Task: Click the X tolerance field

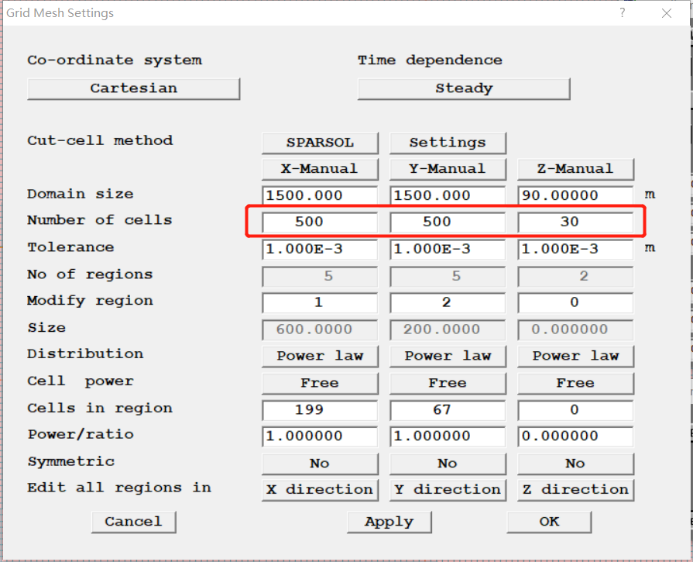Action: [x=320, y=250]
